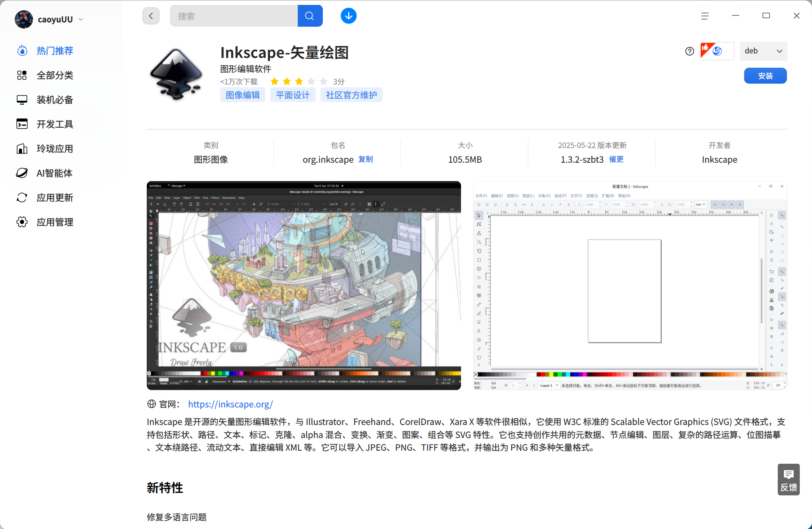Click the back navigation arrow button

point(151,16)
